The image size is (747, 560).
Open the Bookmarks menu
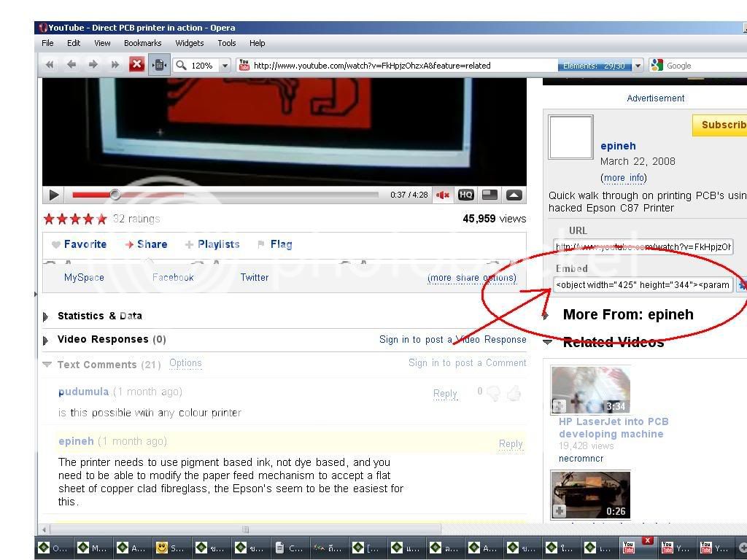[142, 43]
